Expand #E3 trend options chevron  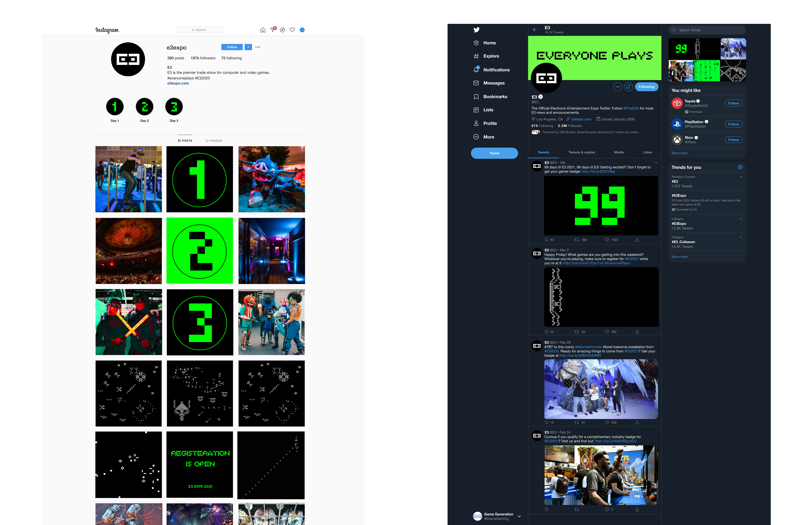[x=741, y=177]
